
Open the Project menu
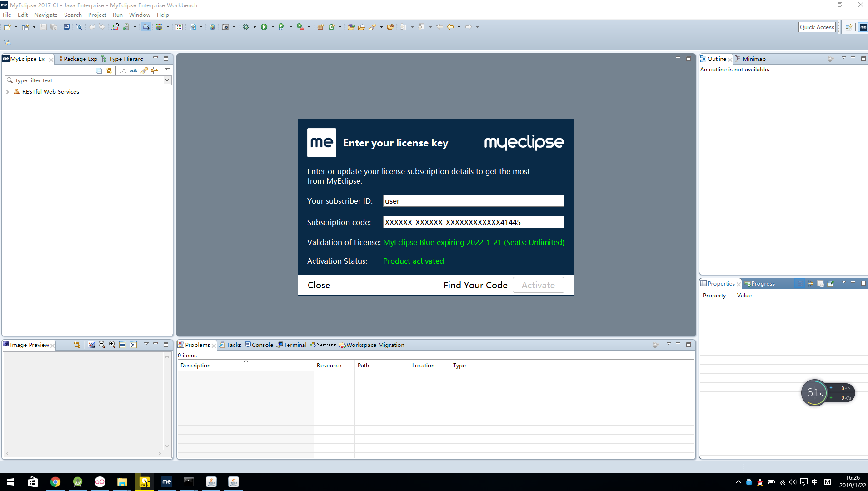(x=97, y=15)
